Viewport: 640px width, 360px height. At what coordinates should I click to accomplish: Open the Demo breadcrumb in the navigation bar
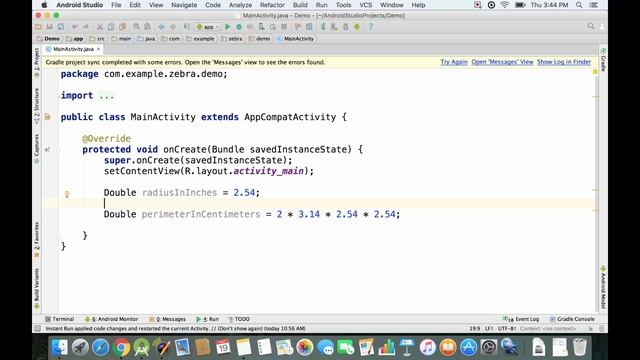pyautogui.click(x=48, y=39)
